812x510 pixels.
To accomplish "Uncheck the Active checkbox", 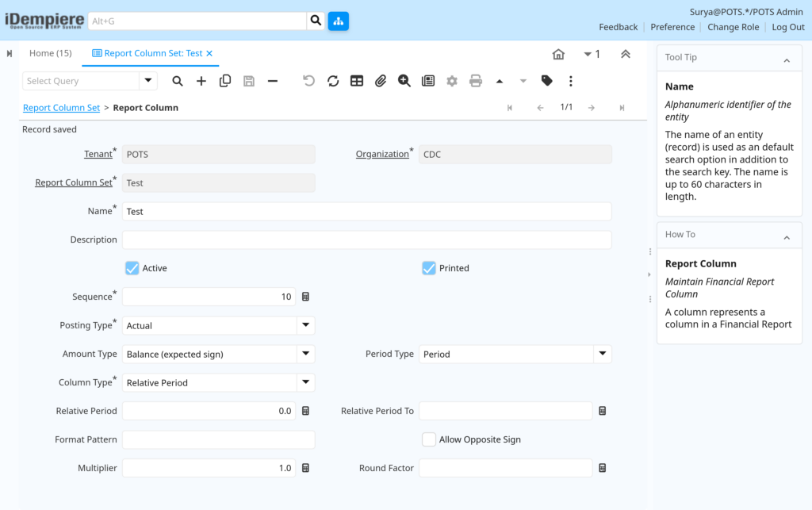I will (x=132, y=268).
